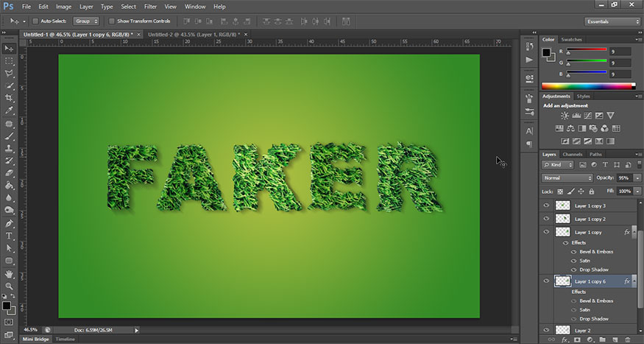Open the Paths tab
The height and width of the screenshot is (344, 644).
(x=595, y=155)
